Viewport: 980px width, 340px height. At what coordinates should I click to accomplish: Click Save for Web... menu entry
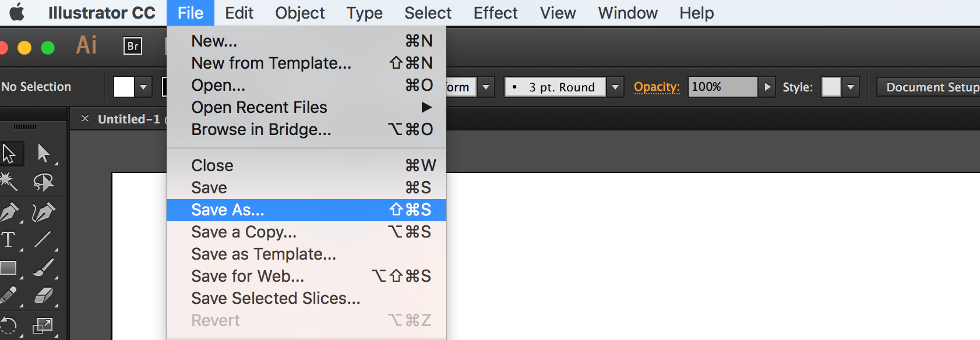[x=248, y=276]
